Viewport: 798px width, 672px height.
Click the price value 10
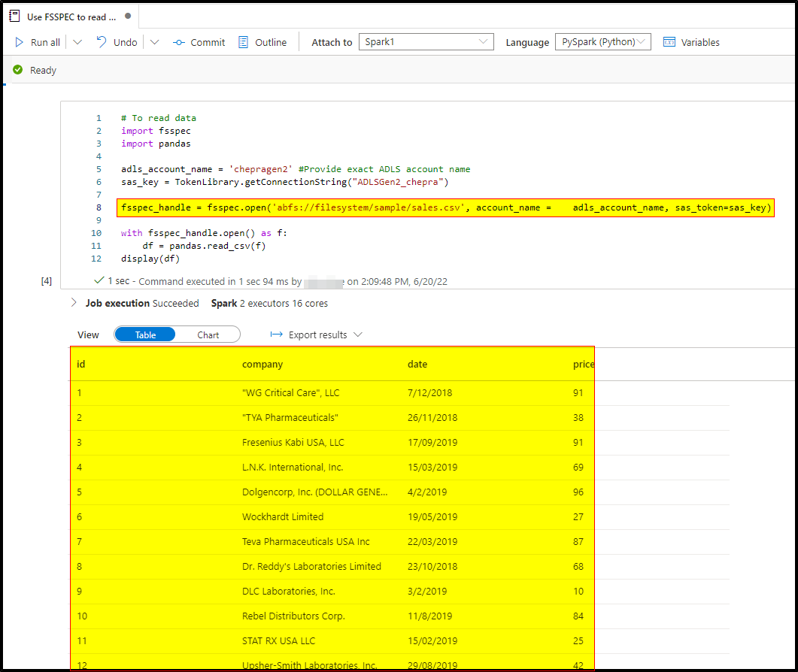(x=578, y=591)
